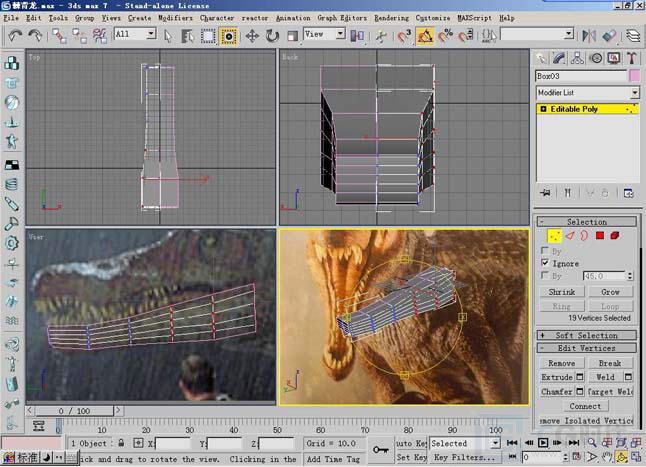Open Select by Name list icon
646x467 pixels.
coord(187,36)
